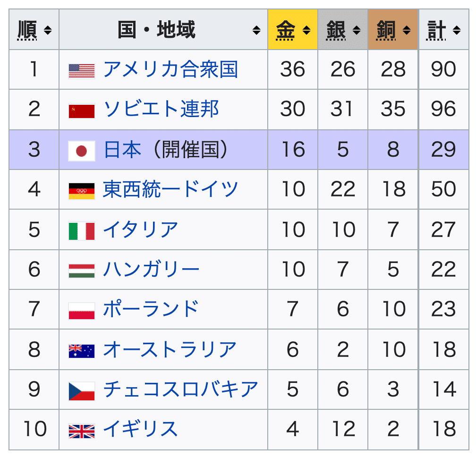Click the unified Germany Olympic flag icon

(82, 189)
